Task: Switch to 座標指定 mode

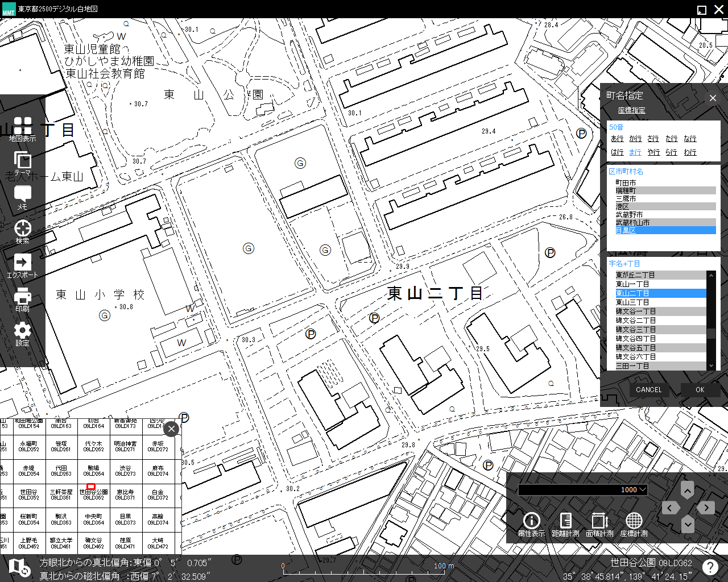Action: point(631,110)
